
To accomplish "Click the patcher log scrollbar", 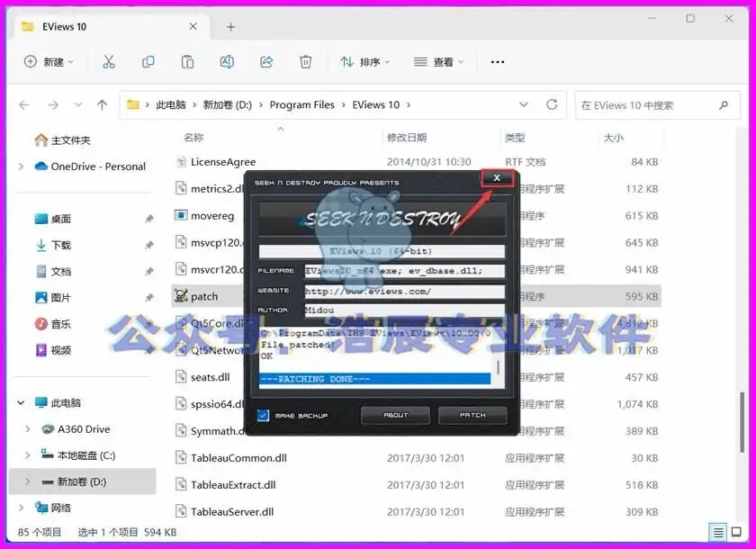I will pyautogui.click(x=498, y=368).
